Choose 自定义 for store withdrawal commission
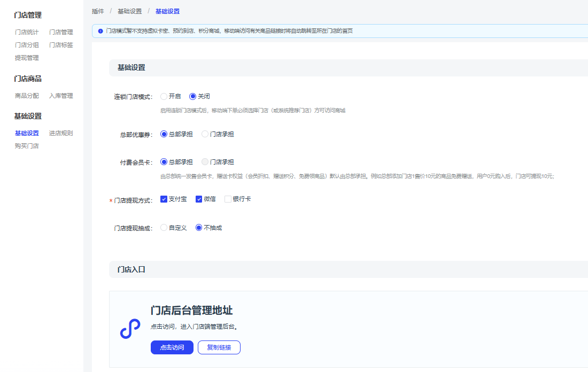 tap(164, 228)
